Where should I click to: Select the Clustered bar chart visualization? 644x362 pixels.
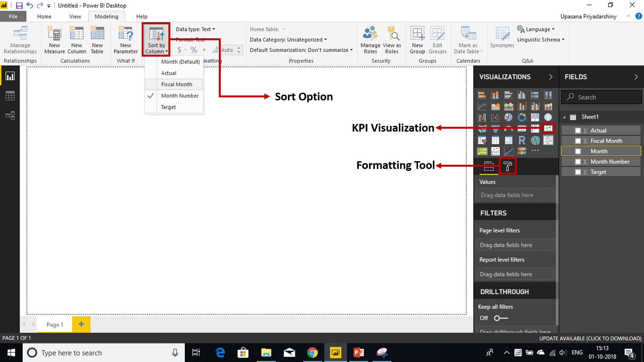tap(508, 95)
